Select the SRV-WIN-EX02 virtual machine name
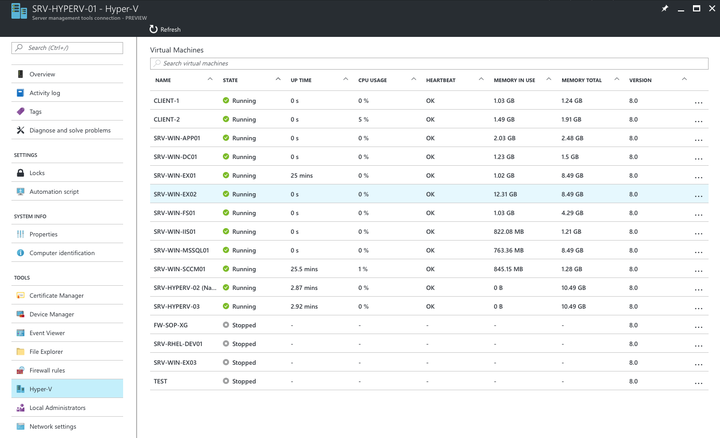The width and height of the screenshot is (720, 438). point(175,194)
